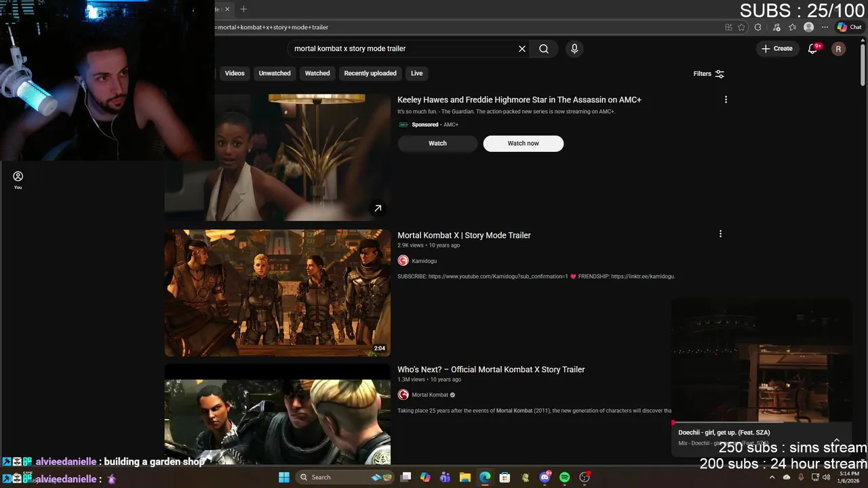
Task: Open the Windows Start menu
Action: point(283,477)
